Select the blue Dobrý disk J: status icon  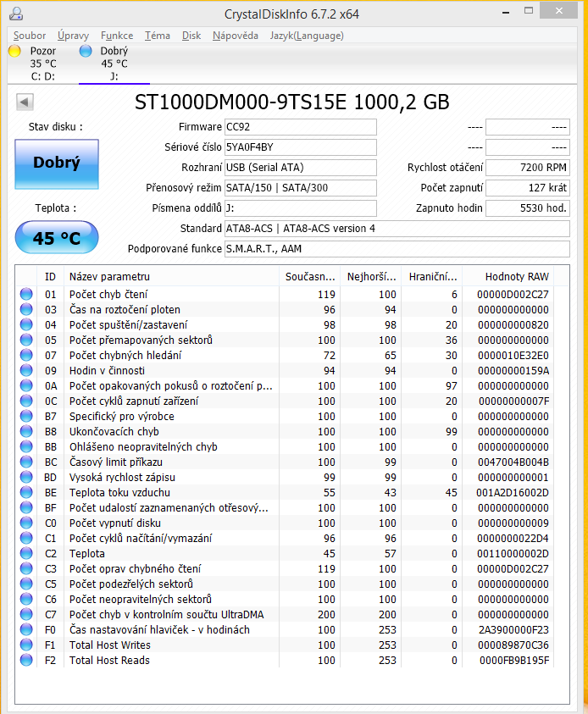click(86, 51)
